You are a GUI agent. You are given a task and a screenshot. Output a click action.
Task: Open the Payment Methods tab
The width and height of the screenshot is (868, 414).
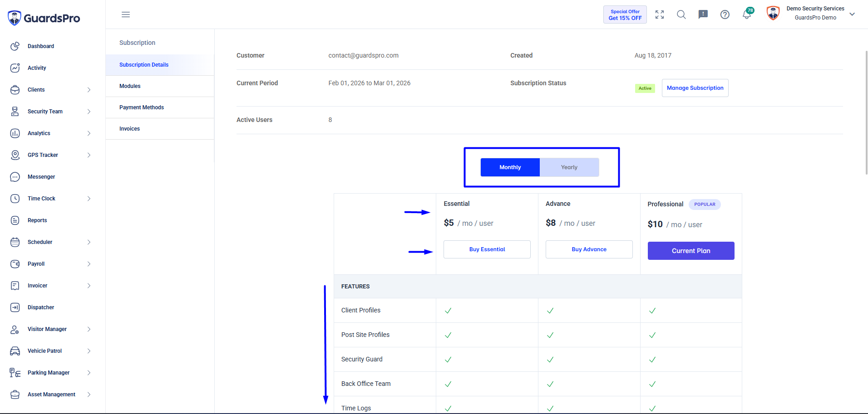160,107
